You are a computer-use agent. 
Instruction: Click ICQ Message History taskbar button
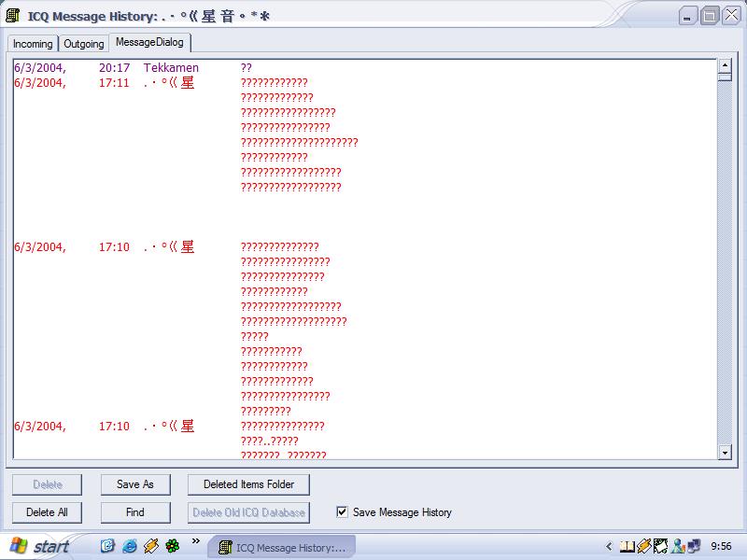click(x=282, y=548)
